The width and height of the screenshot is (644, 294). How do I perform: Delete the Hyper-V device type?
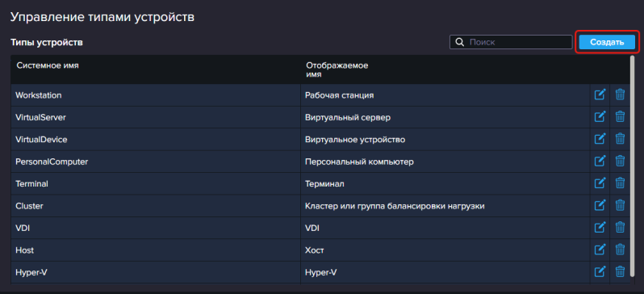(x=620, y=272)
